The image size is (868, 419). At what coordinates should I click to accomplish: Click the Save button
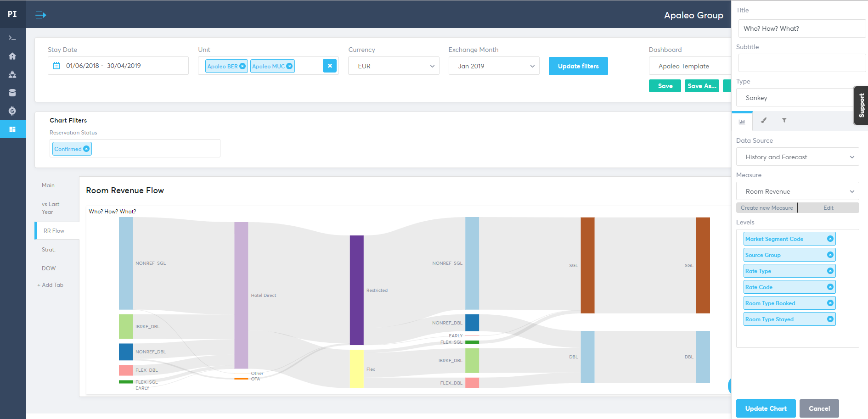(x=665, y=86)
